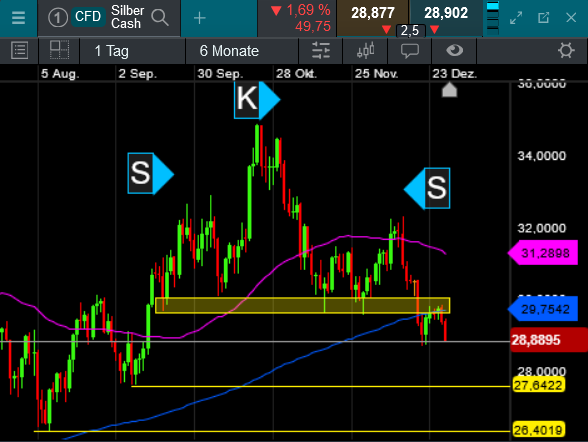Click the buy price 28,902
This screenshot has height=442, width=588.
[446, 13]
